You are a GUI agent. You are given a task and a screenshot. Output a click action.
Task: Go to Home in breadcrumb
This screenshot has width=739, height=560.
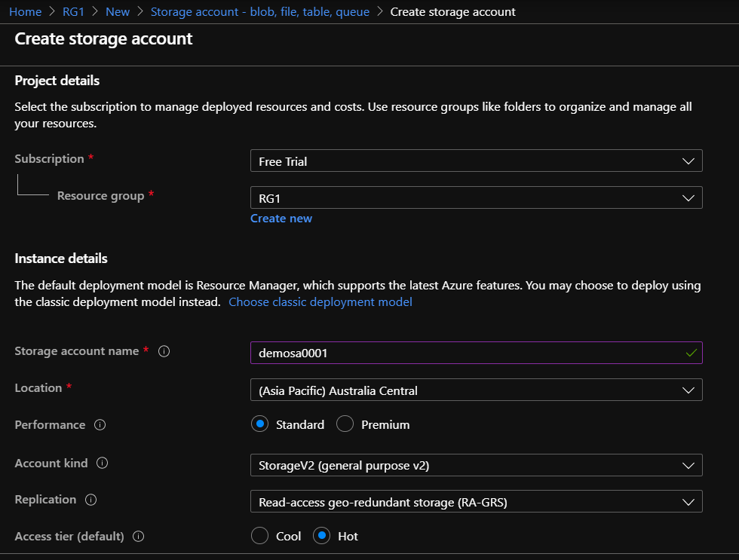click(25, 12)
